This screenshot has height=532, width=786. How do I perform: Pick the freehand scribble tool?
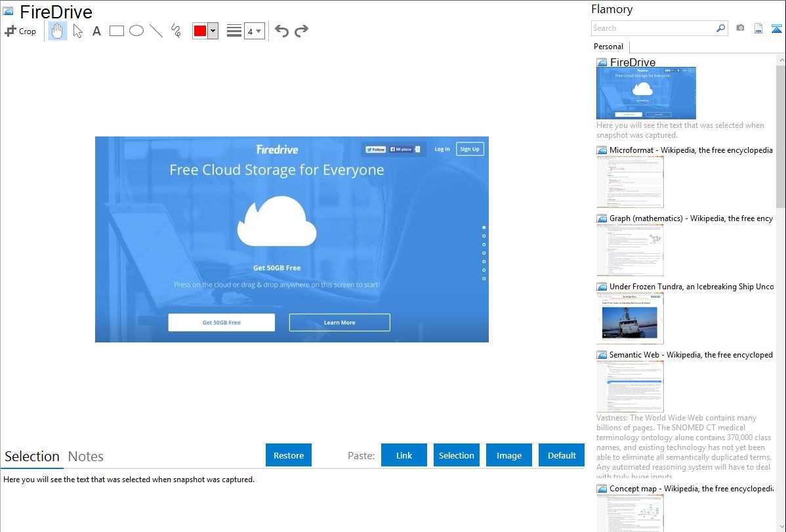(x=176, y=31)
